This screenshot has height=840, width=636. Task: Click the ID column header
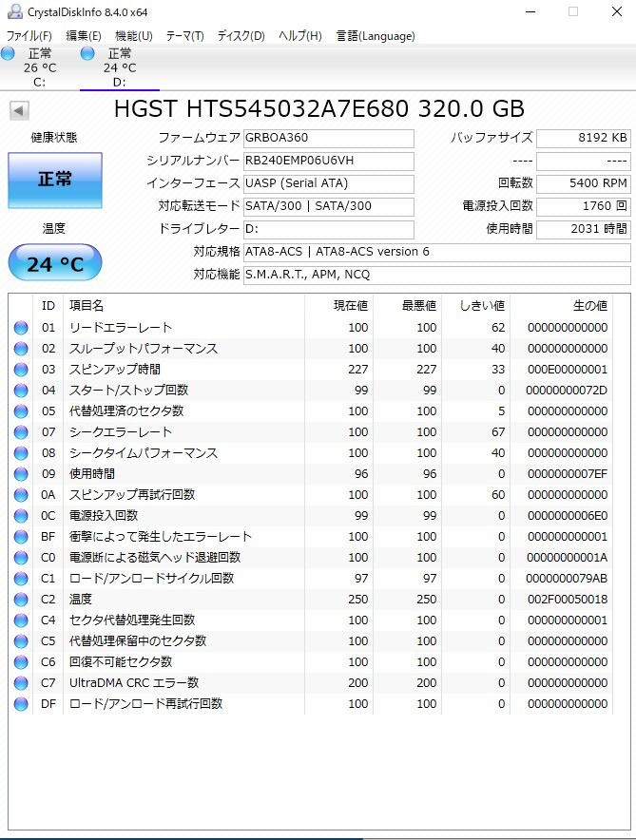(48, 306)
